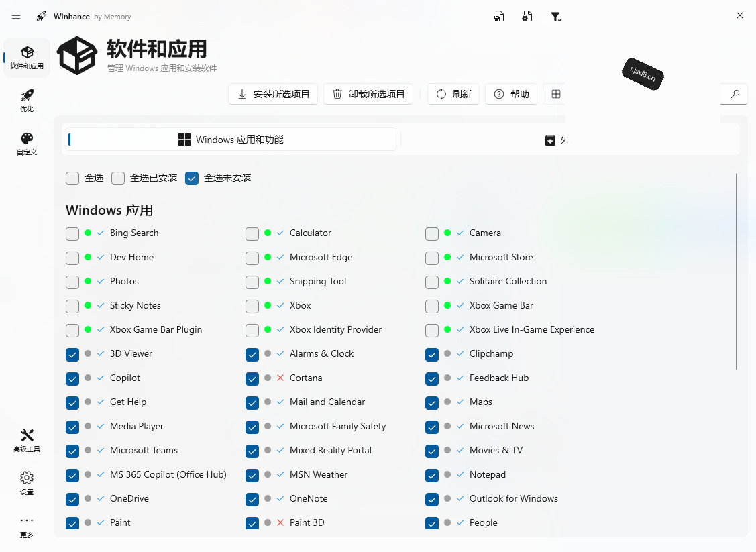Switch to the Windows 应用和功能 tab
Viewport: 756px width, 552px height.
[x=231, y=140]
